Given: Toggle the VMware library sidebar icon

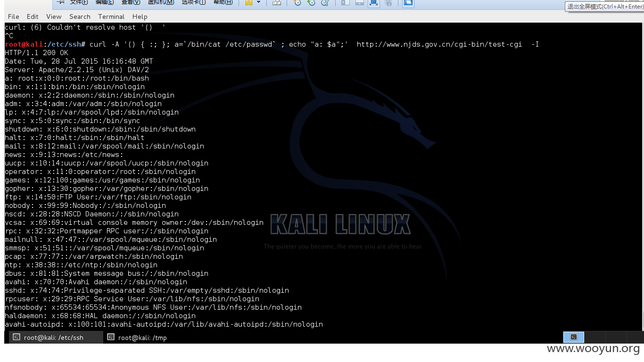Looking at the screenshot, I should [x=346, y=3].
